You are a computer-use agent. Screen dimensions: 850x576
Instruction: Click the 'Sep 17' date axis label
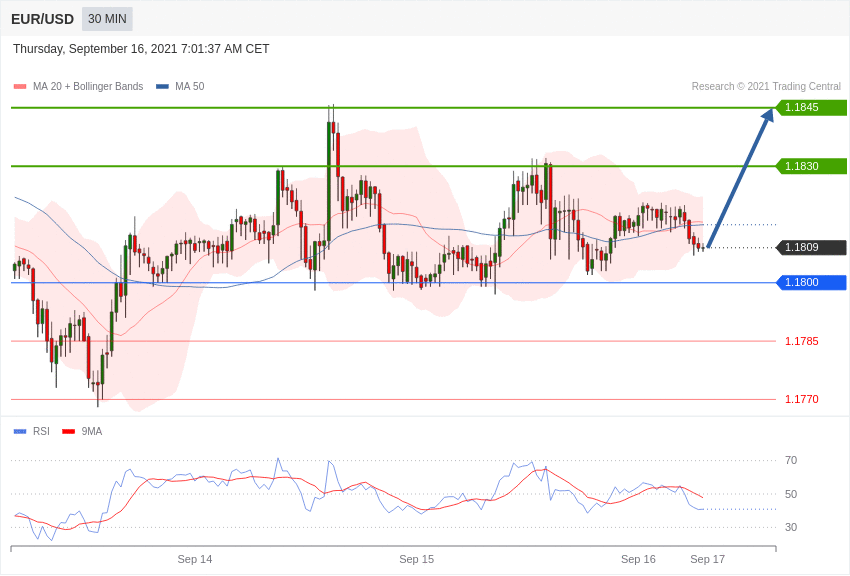tap(707, 559)
